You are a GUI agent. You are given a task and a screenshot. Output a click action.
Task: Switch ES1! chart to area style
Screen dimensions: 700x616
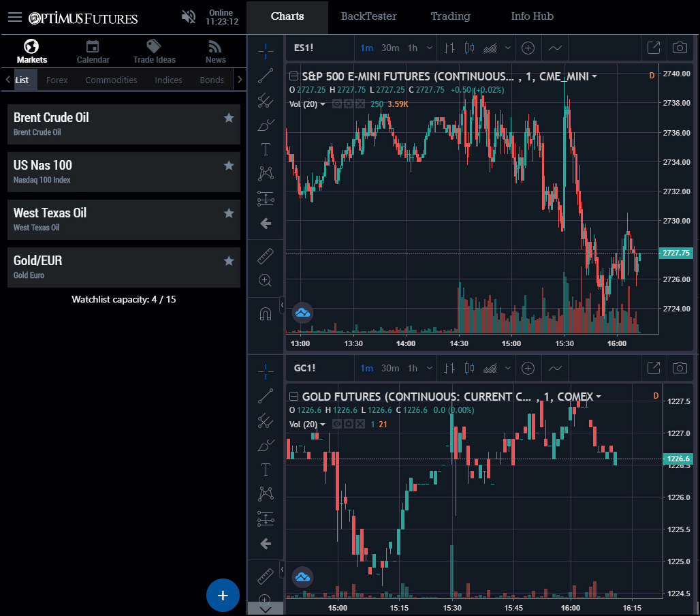490,48
